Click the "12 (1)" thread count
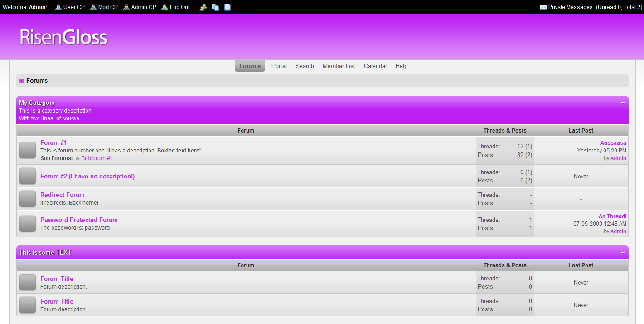This screenshot has width=644, height=324. coord(525,147)
